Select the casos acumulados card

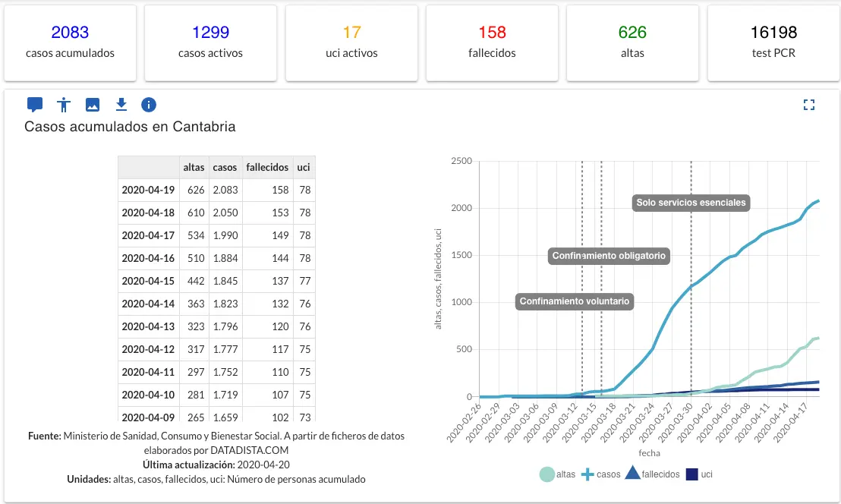70,43
